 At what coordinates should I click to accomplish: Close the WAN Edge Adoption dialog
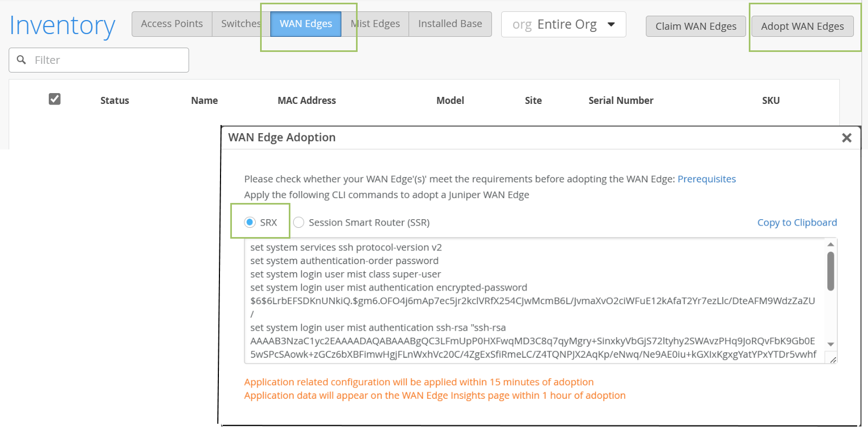pos(846,138)
